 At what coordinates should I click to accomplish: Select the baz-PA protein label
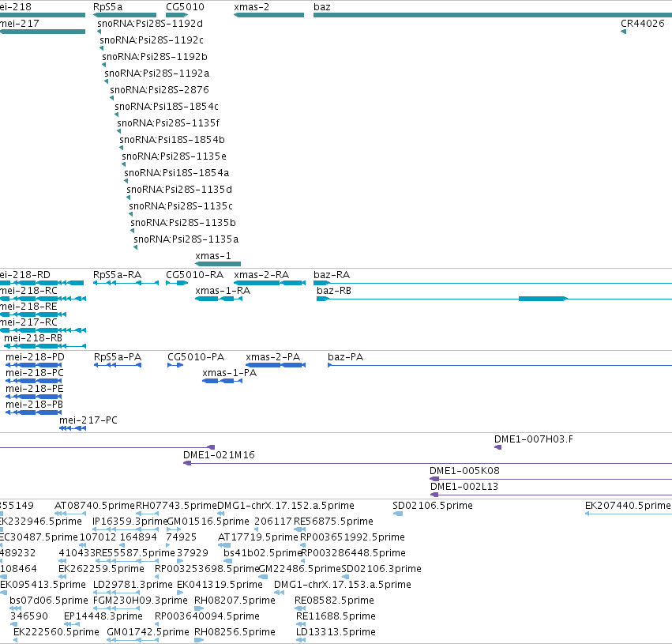[345, 357]
